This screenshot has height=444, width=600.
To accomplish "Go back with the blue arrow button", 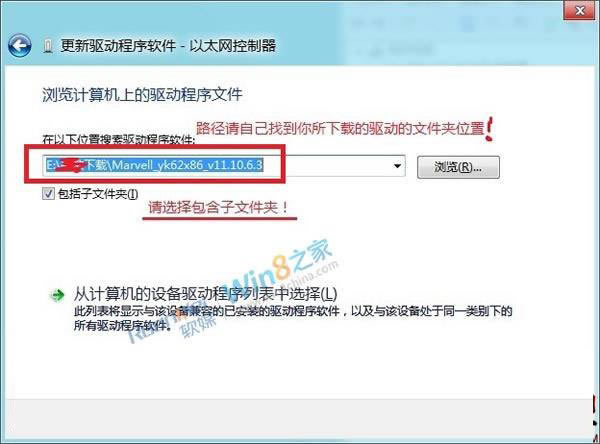I will pyautogui.click(x=20, y=46).
